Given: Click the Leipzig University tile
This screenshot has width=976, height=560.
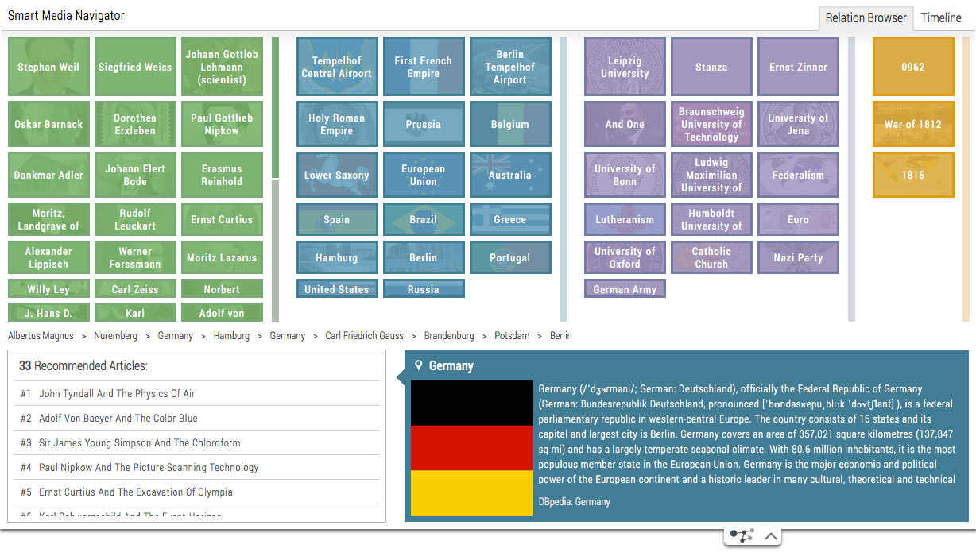Looking at the screenshot, I should 625,67.
